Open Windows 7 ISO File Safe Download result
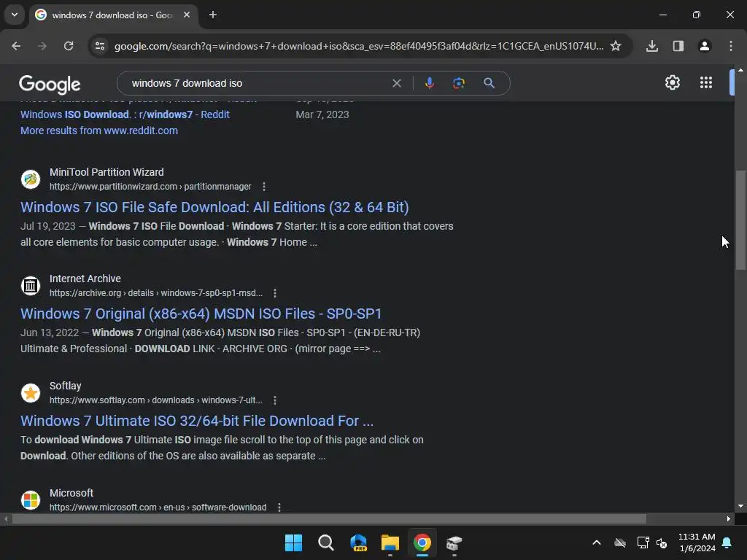747x560 pixels. 214,207
